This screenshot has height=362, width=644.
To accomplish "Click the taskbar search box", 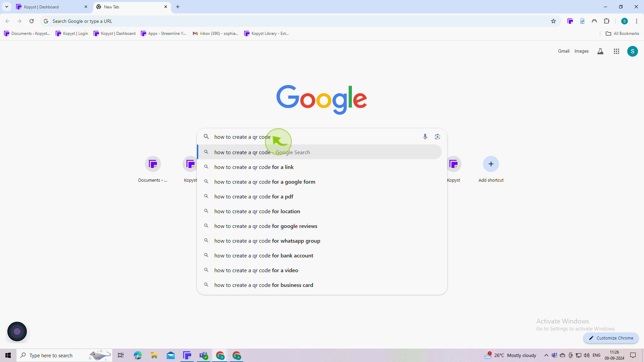I will click(64, 355).
